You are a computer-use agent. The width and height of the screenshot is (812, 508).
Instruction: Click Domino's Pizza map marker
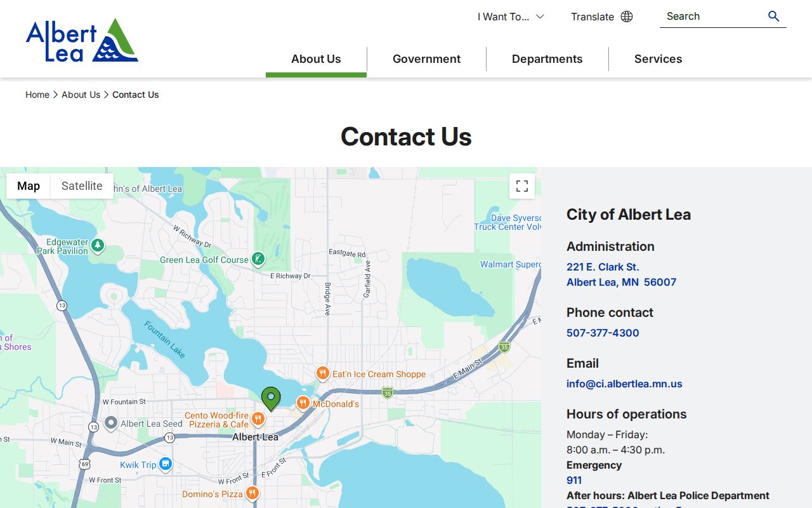(252, 493)
